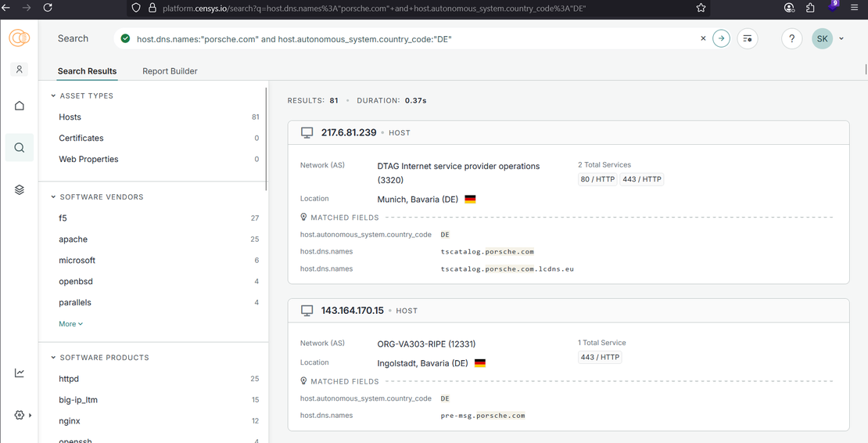This screenshot has width=868, height=443.
Task: Switch to the Report Builder tab
Action: tap(170, 71)
